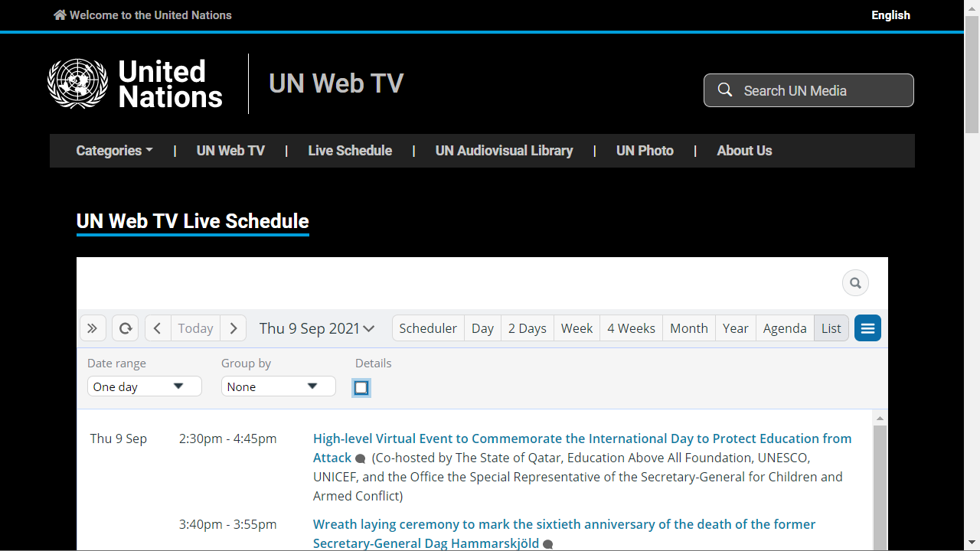
Task: Click the magnifying glass in Search UN Media bar
Action: [724, 90]
